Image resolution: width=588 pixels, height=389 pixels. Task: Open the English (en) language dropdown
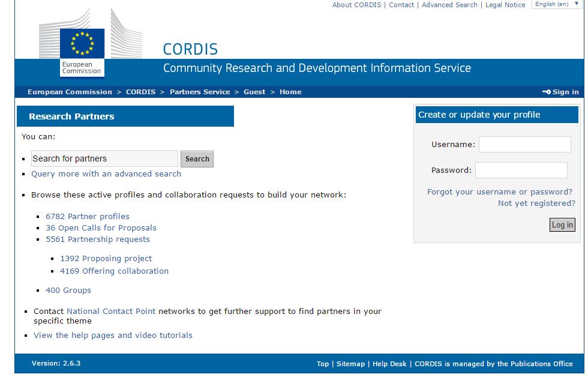tap(557, 4)
